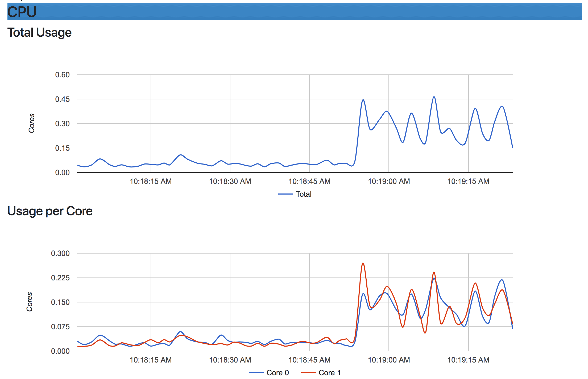
Task: Click the 0.300 y-axis label on per-core chart
Action: 60,254
